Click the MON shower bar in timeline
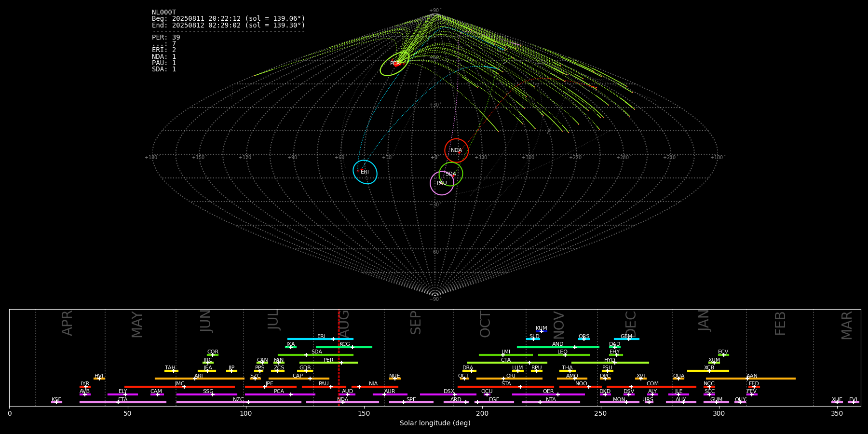Image resolution: width=868 pixels, height=434 pixels. [619, 402]
